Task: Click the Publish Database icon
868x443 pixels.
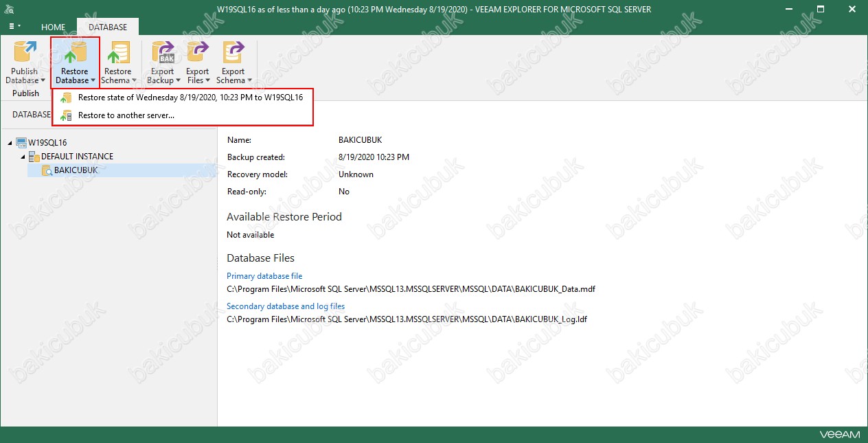Action: click(x=25, y=54)
